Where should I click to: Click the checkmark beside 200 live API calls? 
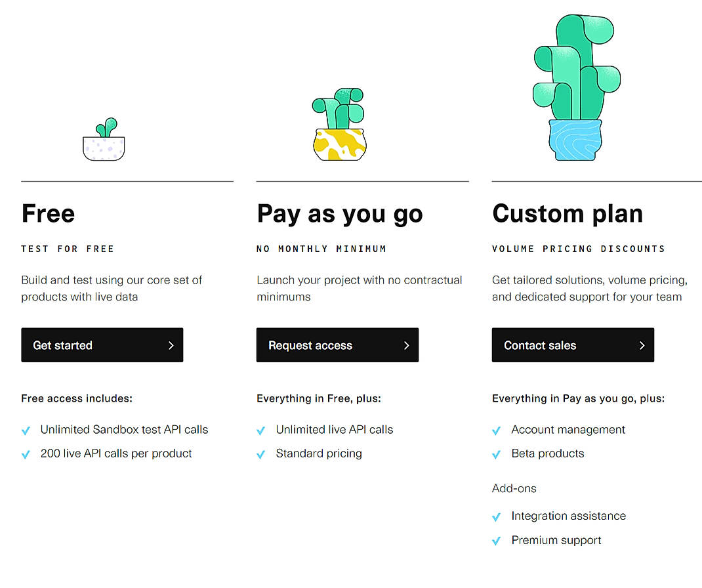(x=26, y=453)
